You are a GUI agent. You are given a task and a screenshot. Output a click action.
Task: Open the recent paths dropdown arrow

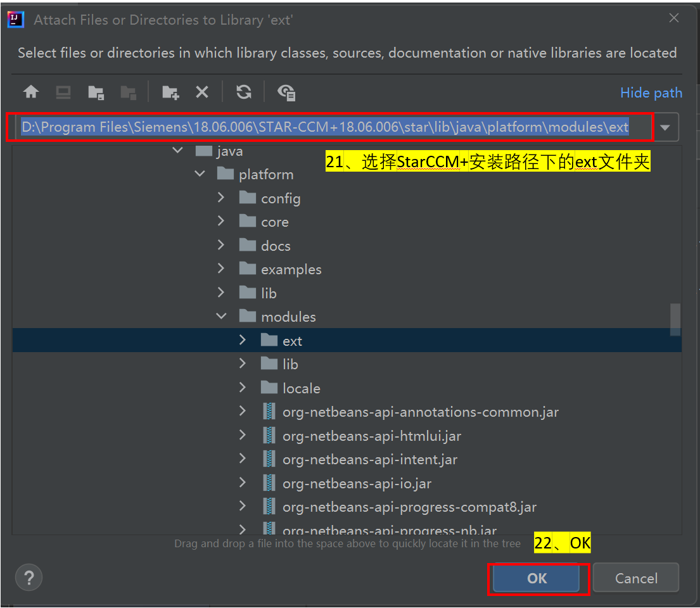[665, 128]
